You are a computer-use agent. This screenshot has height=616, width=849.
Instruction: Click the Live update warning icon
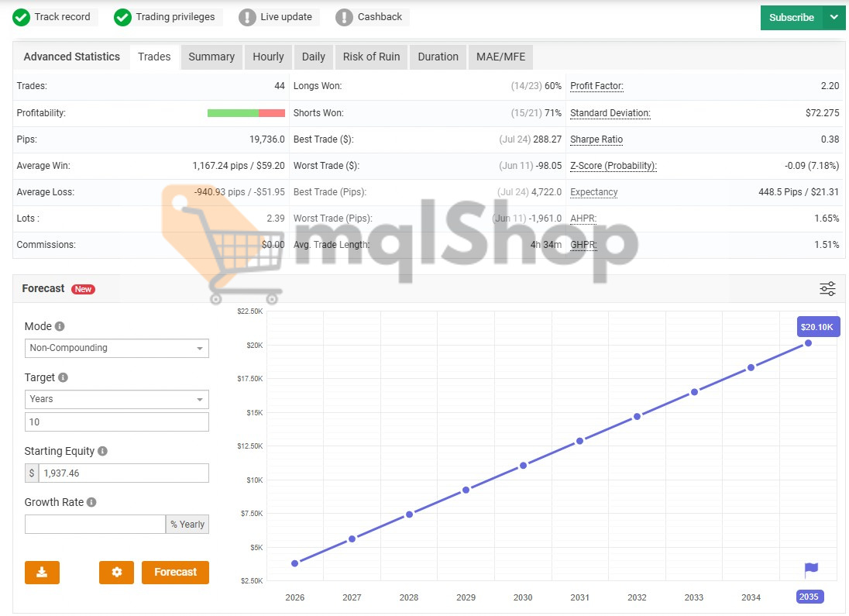coord(247,17)
